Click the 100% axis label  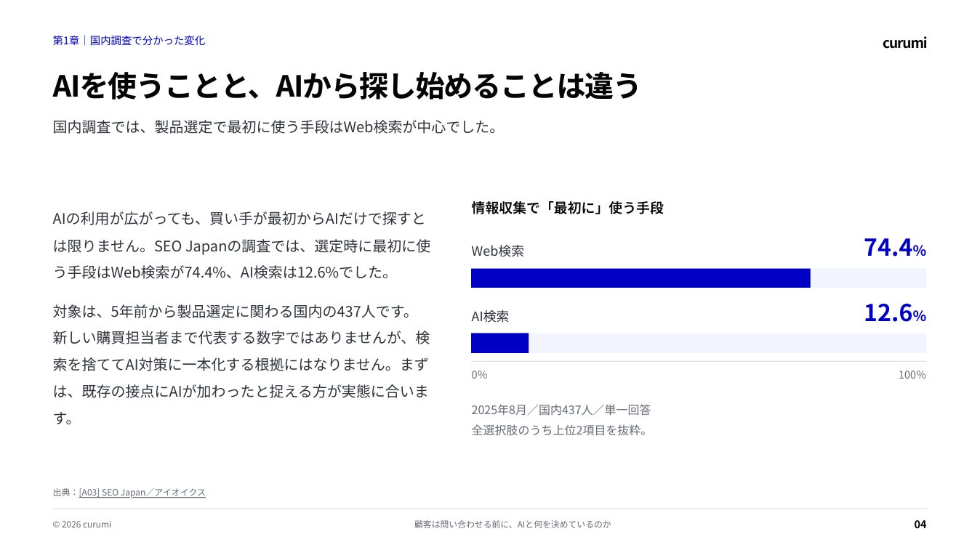(x=912, y=375)
